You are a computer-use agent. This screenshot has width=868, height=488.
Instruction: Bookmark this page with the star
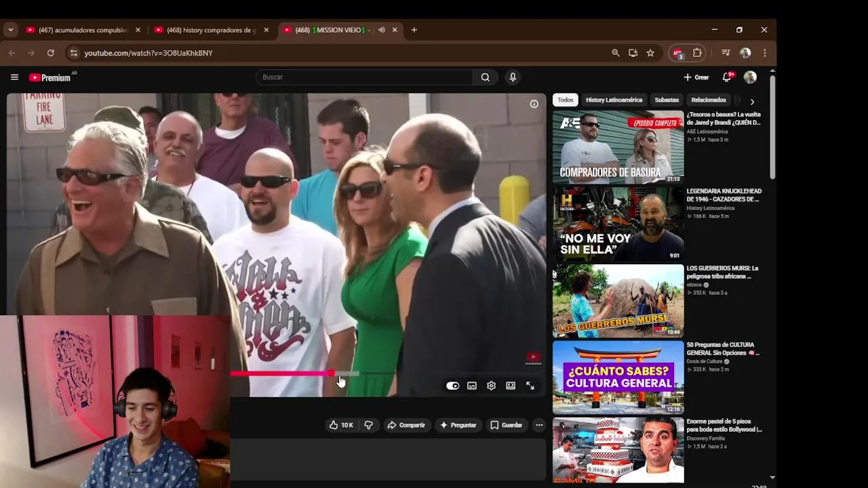(650, 53)
